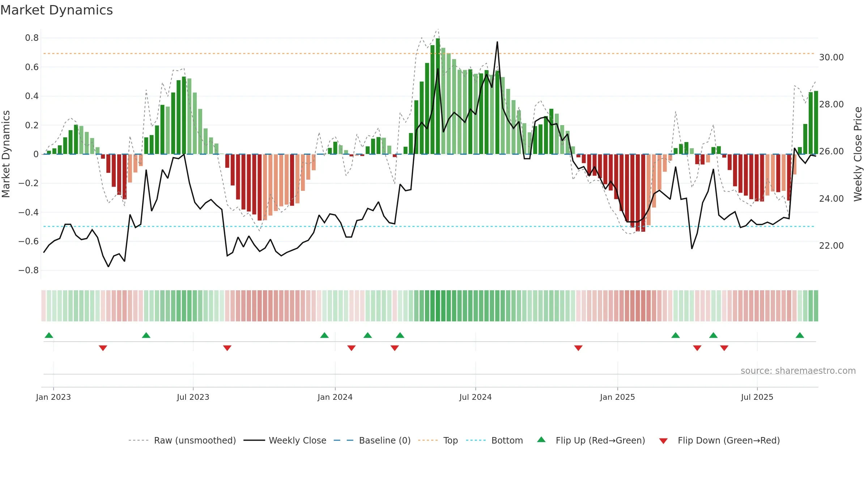Click the flip-down marker just after Jan 2024
The width and height of the screenshot is (868, 488).
click(x=352, y=348)
